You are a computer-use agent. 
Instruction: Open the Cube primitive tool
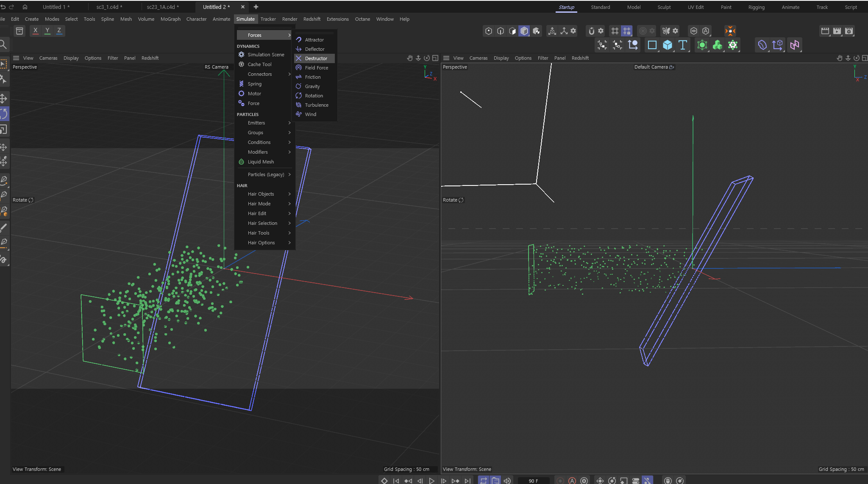coord(668,45)
